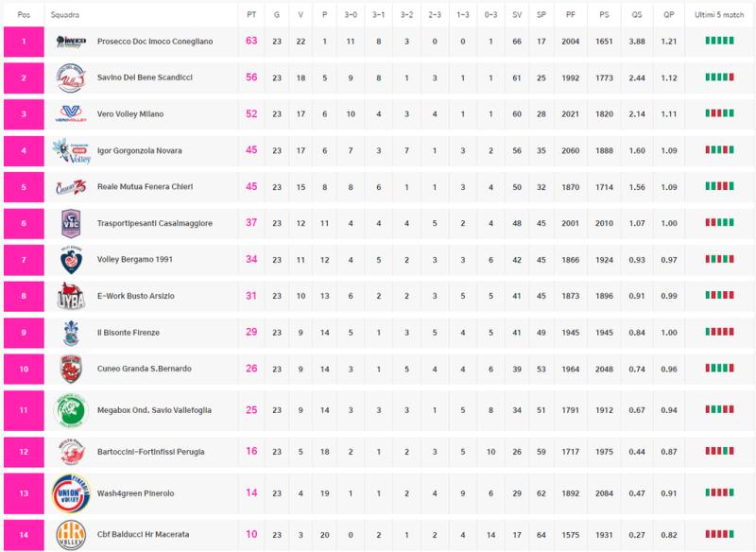Click the 26 points value for Cuneo
Screen dimensions: 756x552
[251, 369]
